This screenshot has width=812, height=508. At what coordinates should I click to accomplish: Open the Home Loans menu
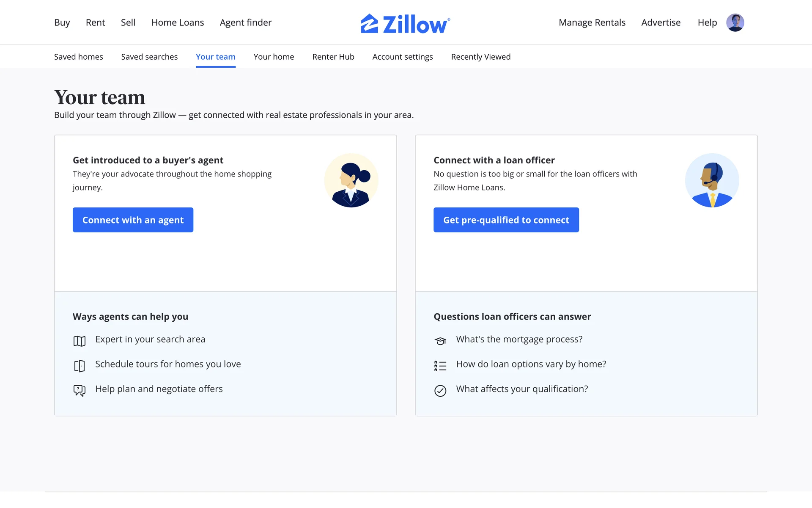(x=178, y=22)
